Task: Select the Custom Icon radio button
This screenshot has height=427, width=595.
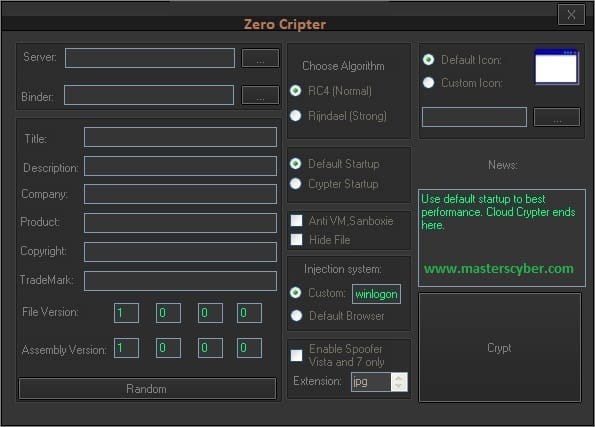Action: 428,82
